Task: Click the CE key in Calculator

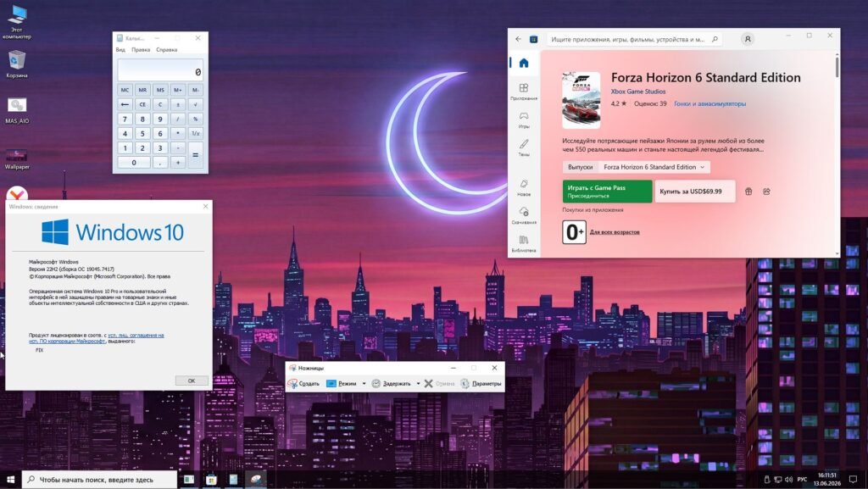Action: click(142, 104)
